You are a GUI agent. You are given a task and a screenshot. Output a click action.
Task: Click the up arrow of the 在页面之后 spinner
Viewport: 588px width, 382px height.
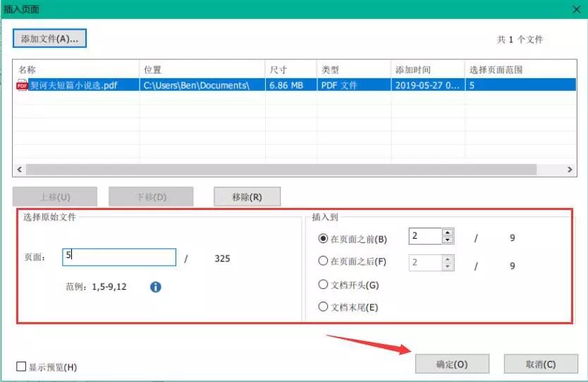(x=448, y=259)
